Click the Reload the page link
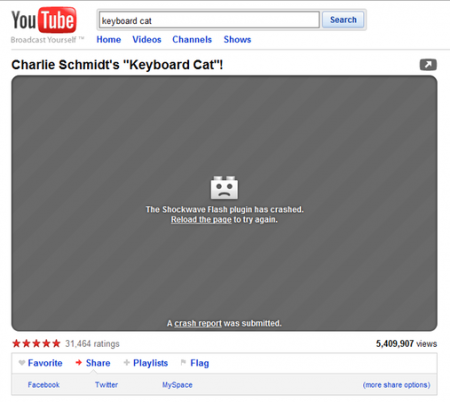This screenshot has height=402, width=450. [201, 220]
